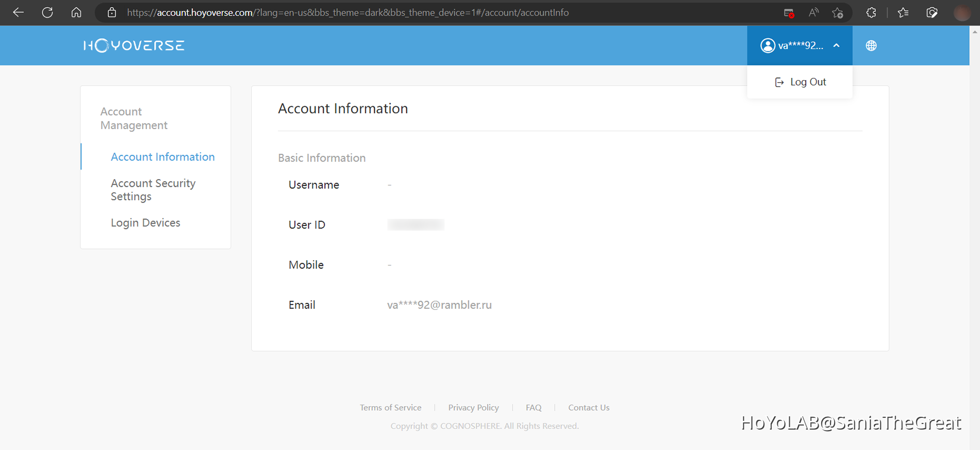
Task: Click the browser address bar URL
Action: pos(347,13)
